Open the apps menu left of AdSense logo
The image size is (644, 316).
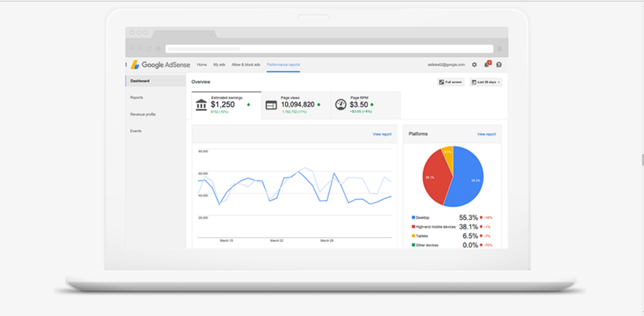[x=125, y=64]
